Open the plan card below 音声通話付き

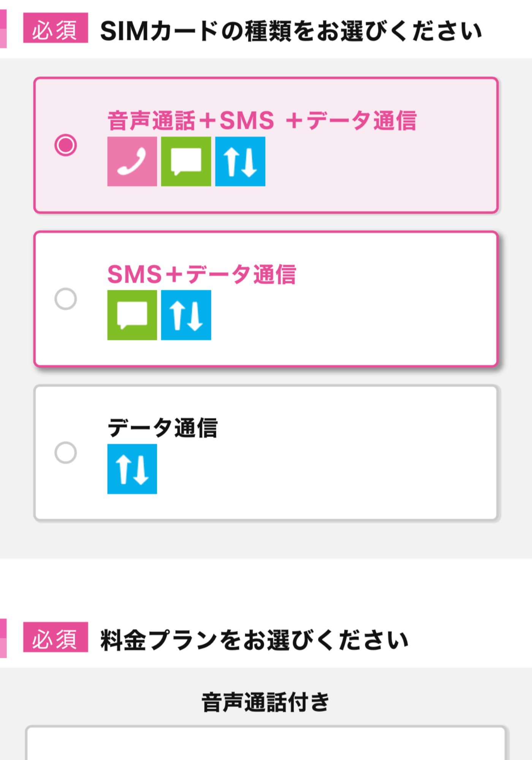[266, 743]
